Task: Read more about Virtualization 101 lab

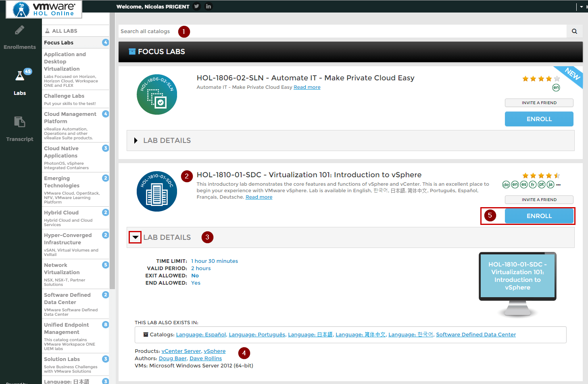Action: [259, 197]
